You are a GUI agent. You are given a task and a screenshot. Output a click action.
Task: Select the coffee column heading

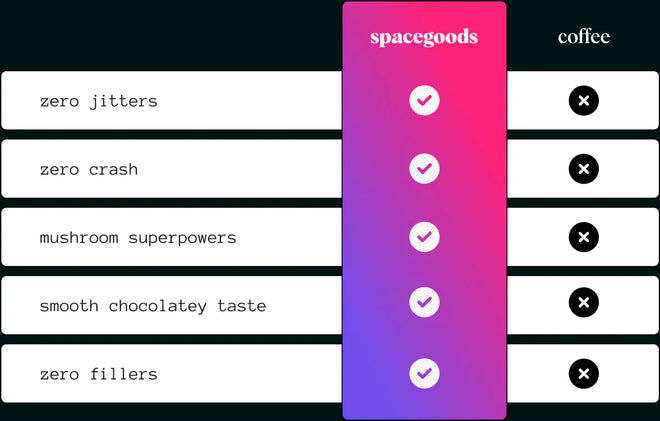(x=583, y=37)
